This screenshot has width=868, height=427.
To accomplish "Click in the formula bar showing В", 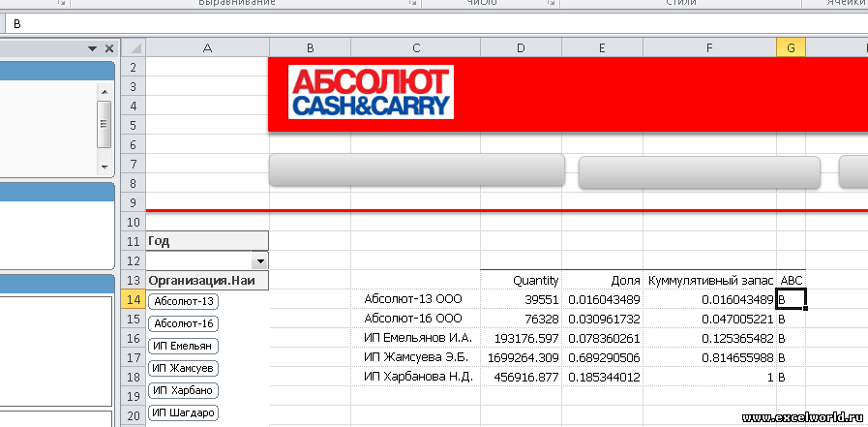I will click(436, 24).
